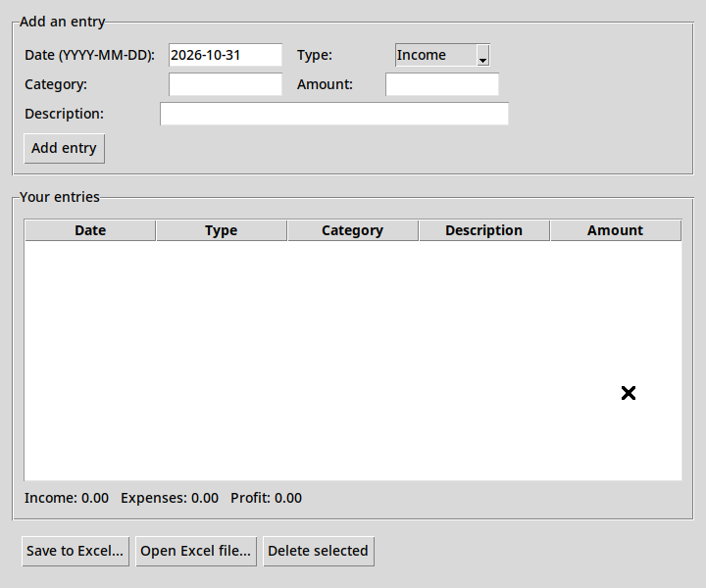This screenshot has width=706, height=588.
Task: Click the Delete selected button
Action: (x=319, y=551)
